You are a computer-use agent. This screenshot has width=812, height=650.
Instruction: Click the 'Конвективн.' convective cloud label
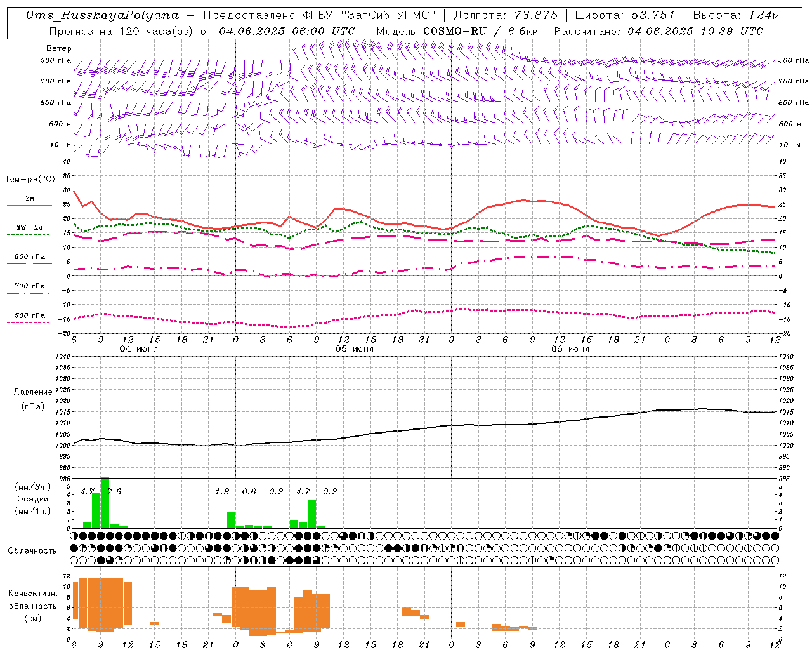point(33,594)
